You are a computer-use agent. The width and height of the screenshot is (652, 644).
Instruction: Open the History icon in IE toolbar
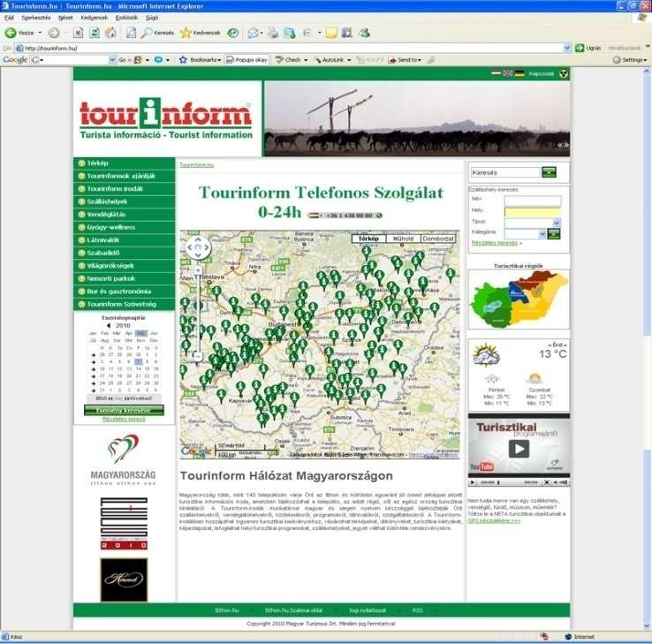click(233, 33)
